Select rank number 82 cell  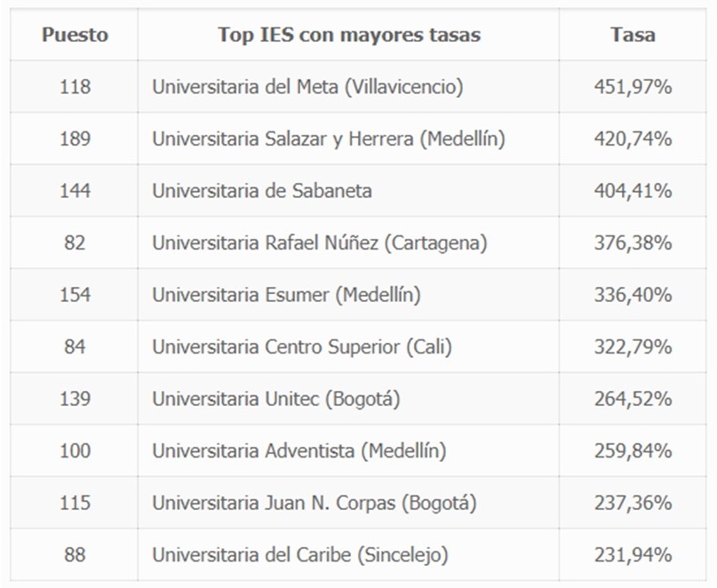click(x=75, y=242)
